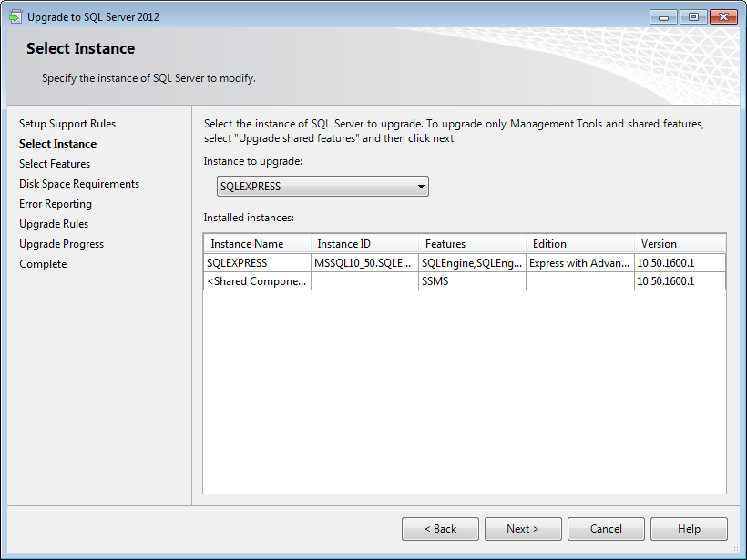Click the SQLEngine,SQLEng... features cell

tap(472, 263)
